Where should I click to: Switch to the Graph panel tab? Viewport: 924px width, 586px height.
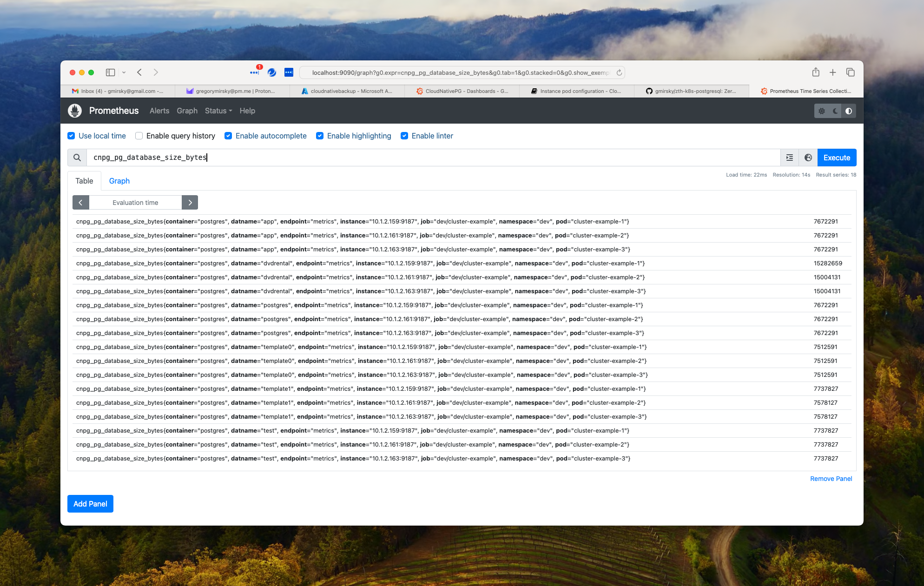coord(119,181)
